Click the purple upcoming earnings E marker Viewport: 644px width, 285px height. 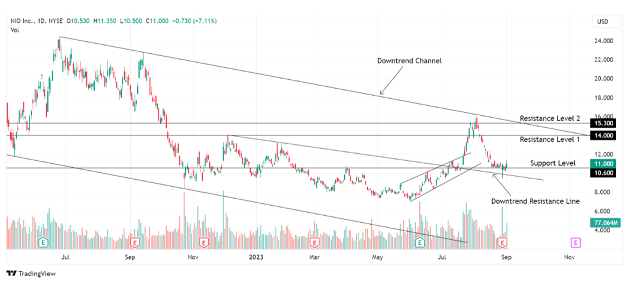(576, 242)
